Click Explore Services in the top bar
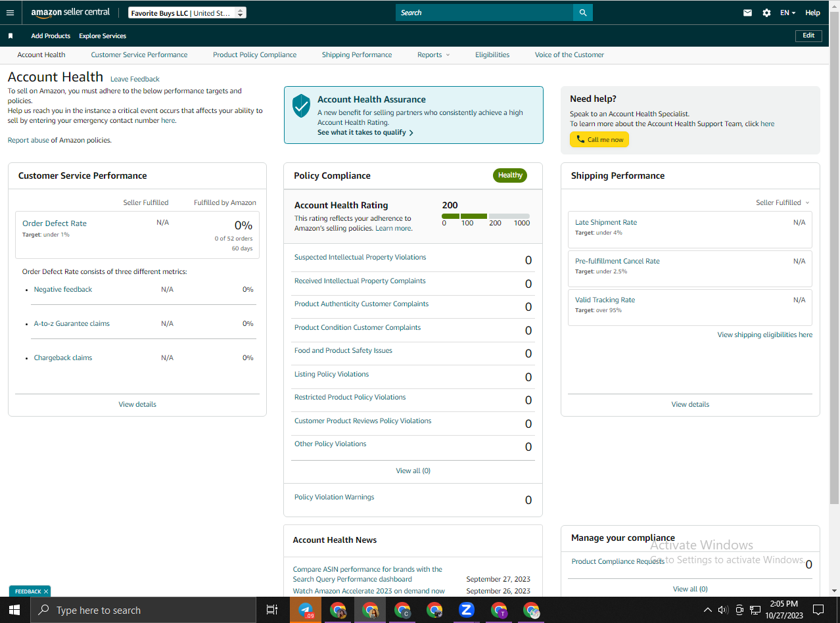This screenshot has height=623, width=840. pyautogui.click(x=103, y=36)
